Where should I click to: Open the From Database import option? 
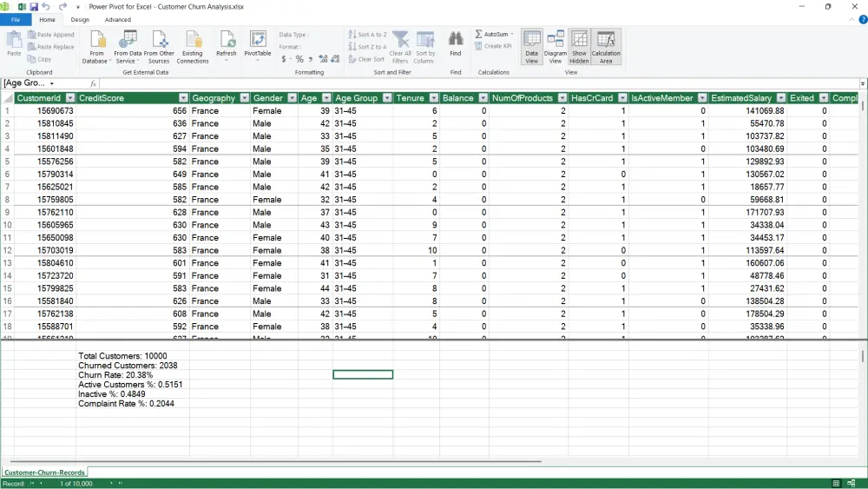point(97,47)
